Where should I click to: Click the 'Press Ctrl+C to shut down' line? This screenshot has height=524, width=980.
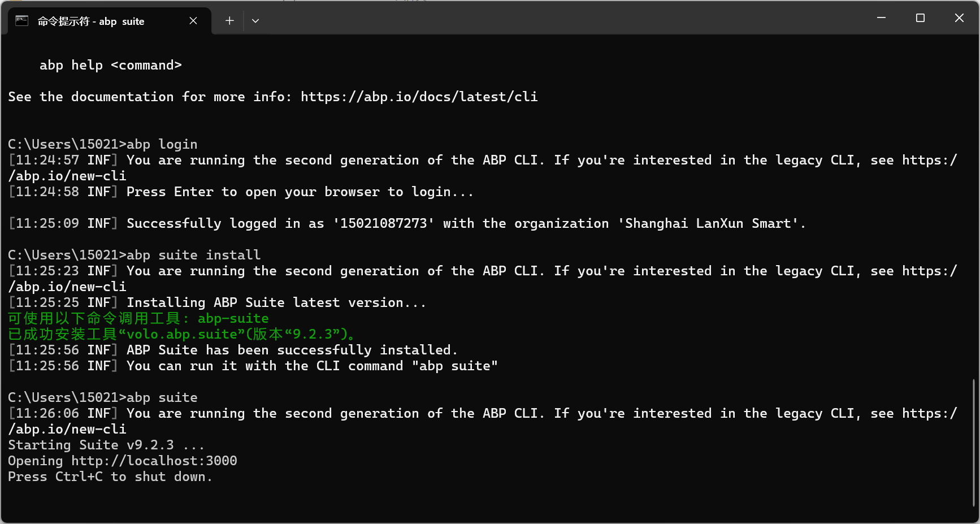[x=110, y=477]
